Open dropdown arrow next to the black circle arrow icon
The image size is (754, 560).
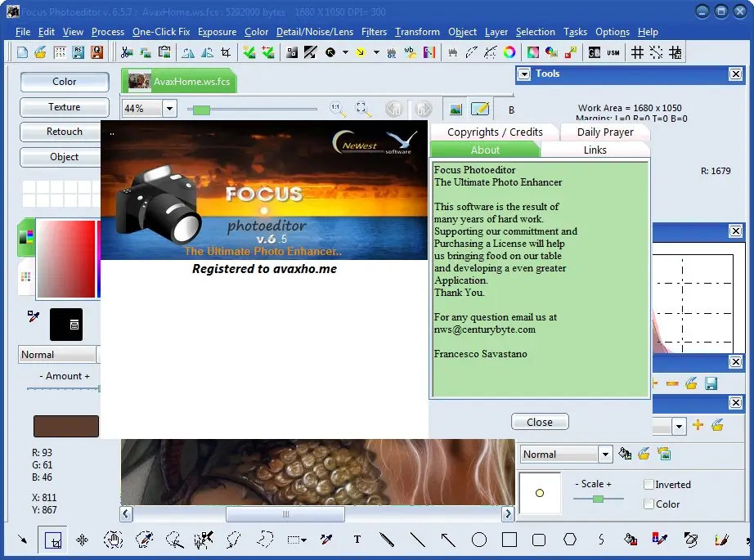click(x=345, y=52)
